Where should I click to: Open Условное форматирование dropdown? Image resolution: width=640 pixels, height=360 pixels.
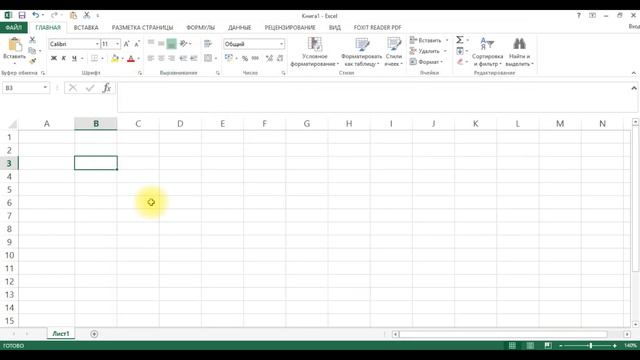tap(315, 51)
